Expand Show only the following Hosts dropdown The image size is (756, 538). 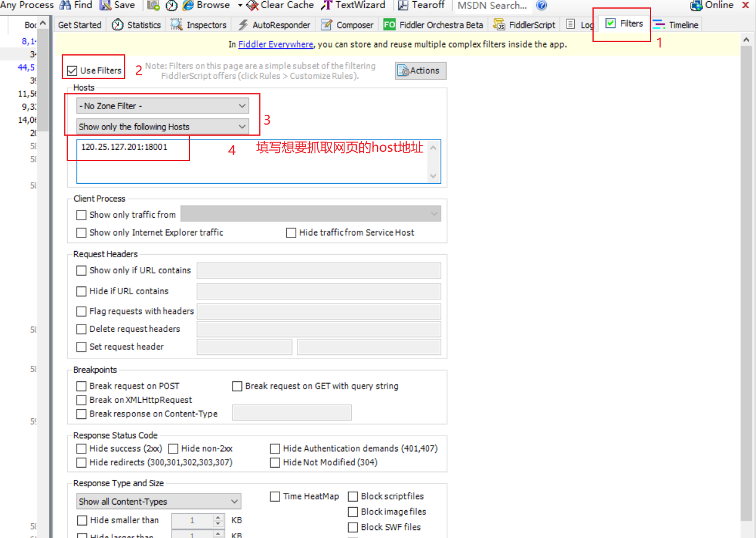[x=162, y=126]
